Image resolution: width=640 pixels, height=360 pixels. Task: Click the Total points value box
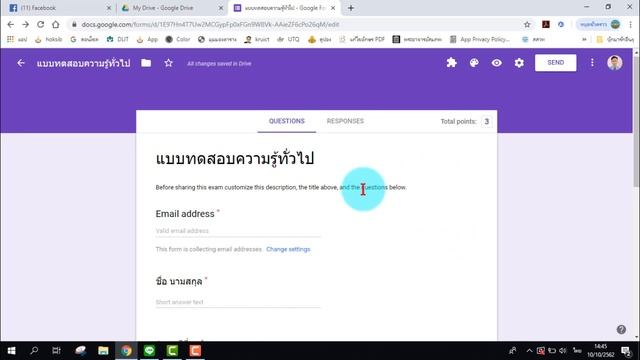tap(487, 122)
